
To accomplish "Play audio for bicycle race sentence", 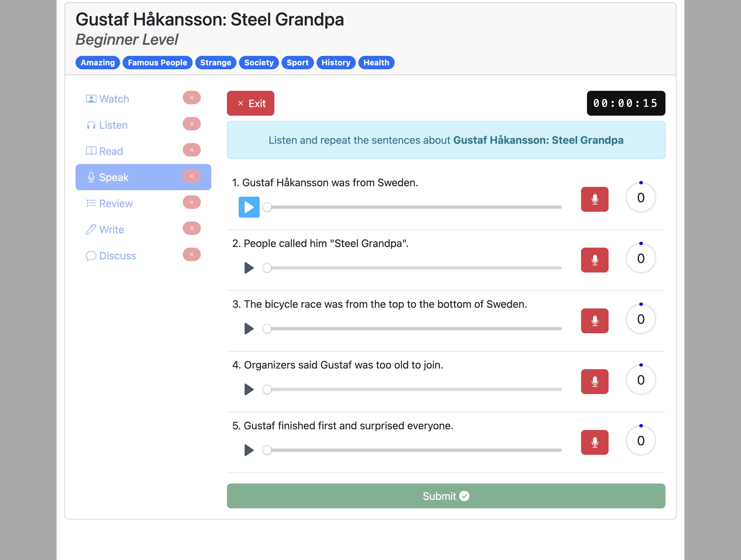I will point(249,329).
